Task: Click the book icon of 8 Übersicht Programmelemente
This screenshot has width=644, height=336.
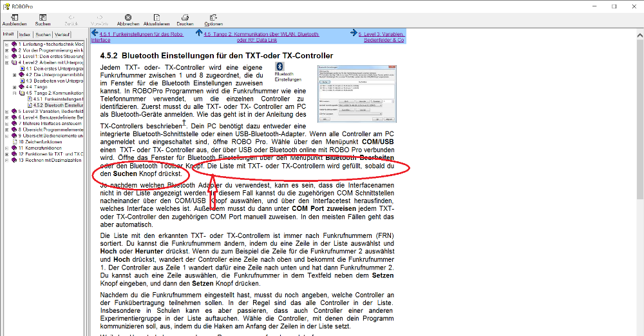Action: point(14,130)
